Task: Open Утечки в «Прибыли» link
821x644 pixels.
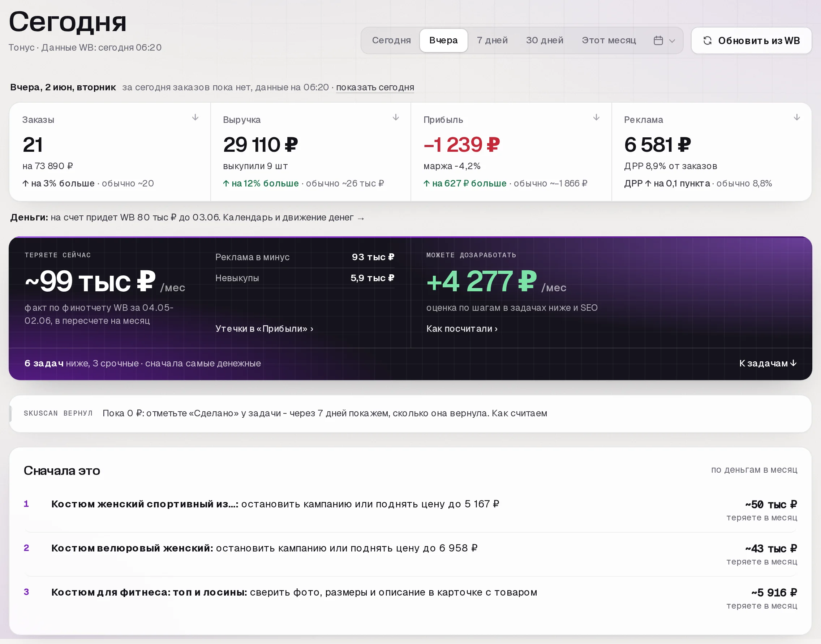Action: pos(264,329)
